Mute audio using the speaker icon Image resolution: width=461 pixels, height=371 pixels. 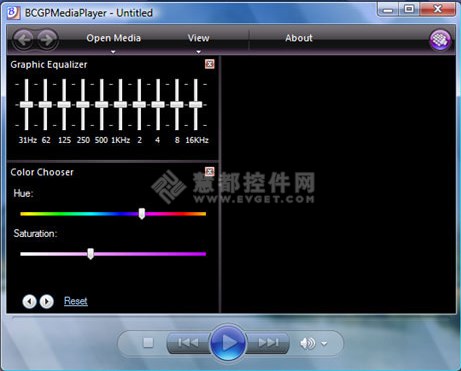pos(307,343)
